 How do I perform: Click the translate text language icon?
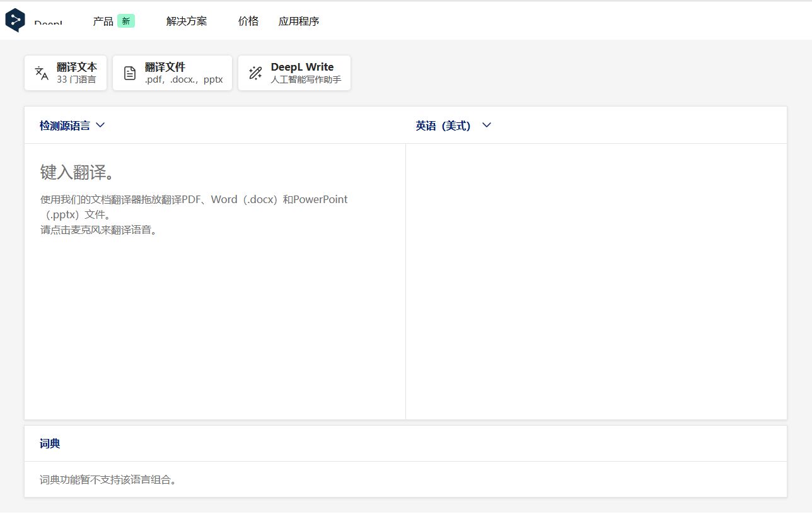(x=42, y=73)
